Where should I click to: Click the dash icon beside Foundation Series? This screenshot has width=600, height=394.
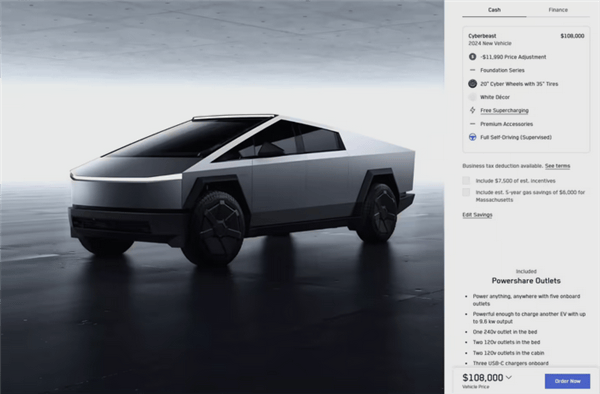(x=473, y=70)
